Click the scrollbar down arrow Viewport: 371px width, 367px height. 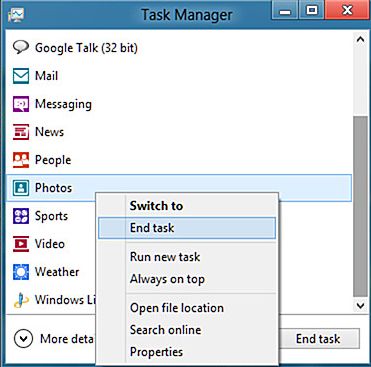tap(360, 305)
